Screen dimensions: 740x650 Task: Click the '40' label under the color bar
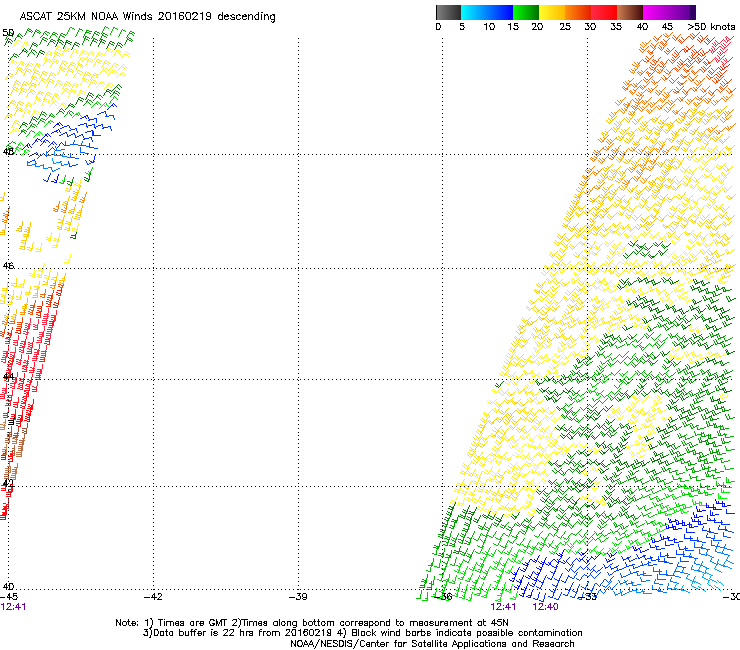point(642,27)
